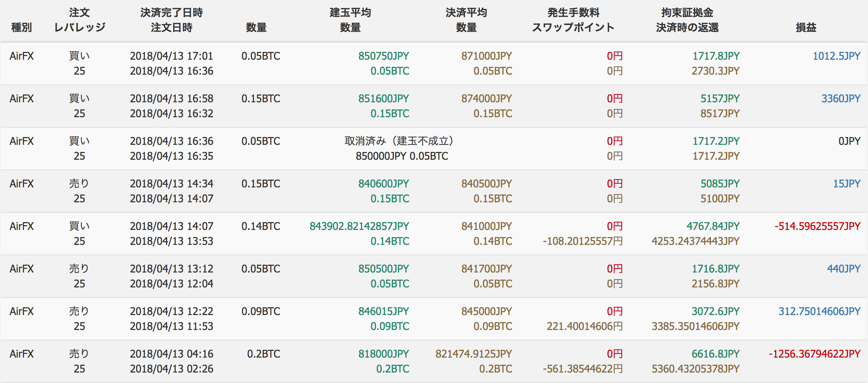Click the 0.09BTC quantity beside 2018/04/13 12:22
This screenshot has width=868, height=383.
(x=261, y=311)
